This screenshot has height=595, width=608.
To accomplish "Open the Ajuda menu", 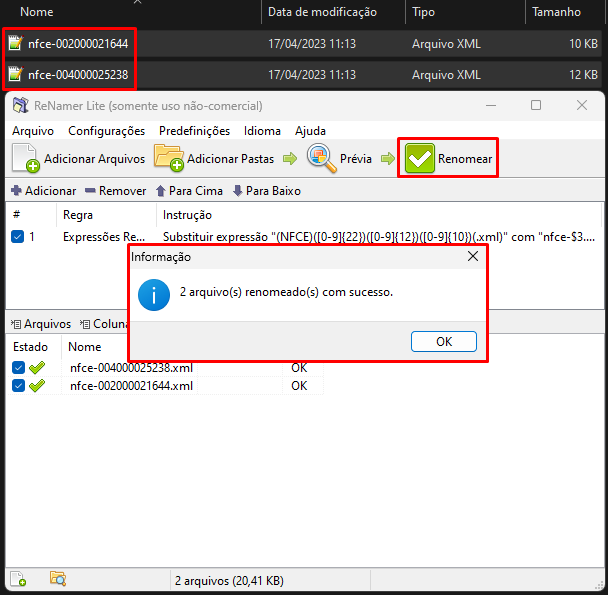I will pyautogui.click(x=310, y=131).
